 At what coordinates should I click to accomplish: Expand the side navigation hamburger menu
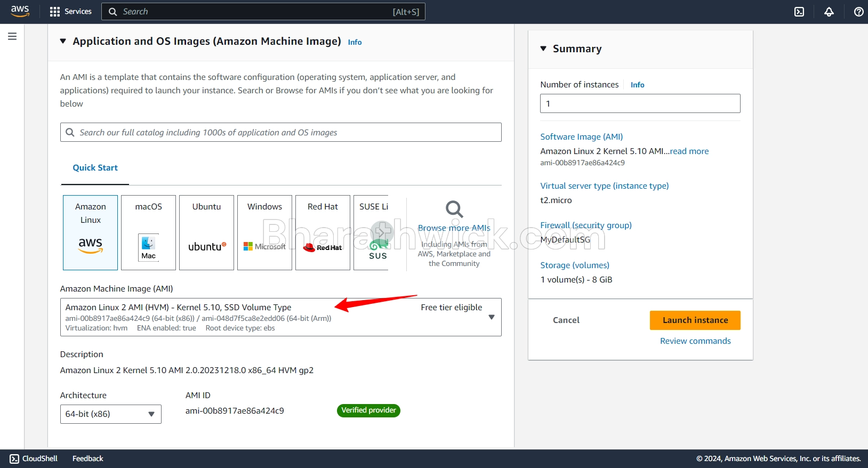(12, 36)
